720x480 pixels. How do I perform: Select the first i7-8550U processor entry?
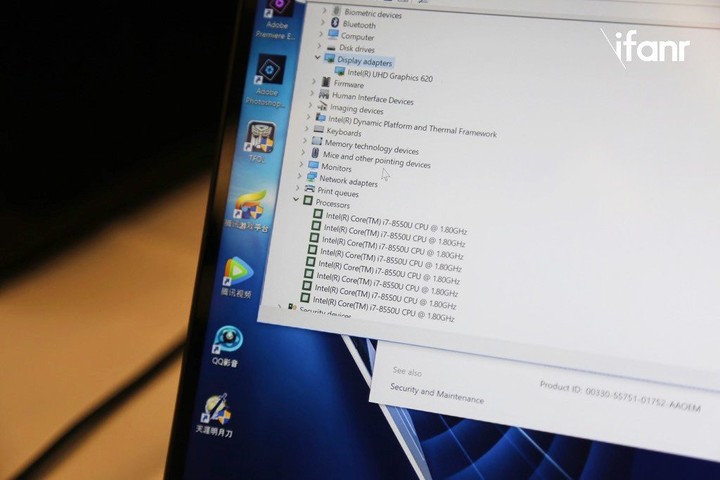click(396, 223)
